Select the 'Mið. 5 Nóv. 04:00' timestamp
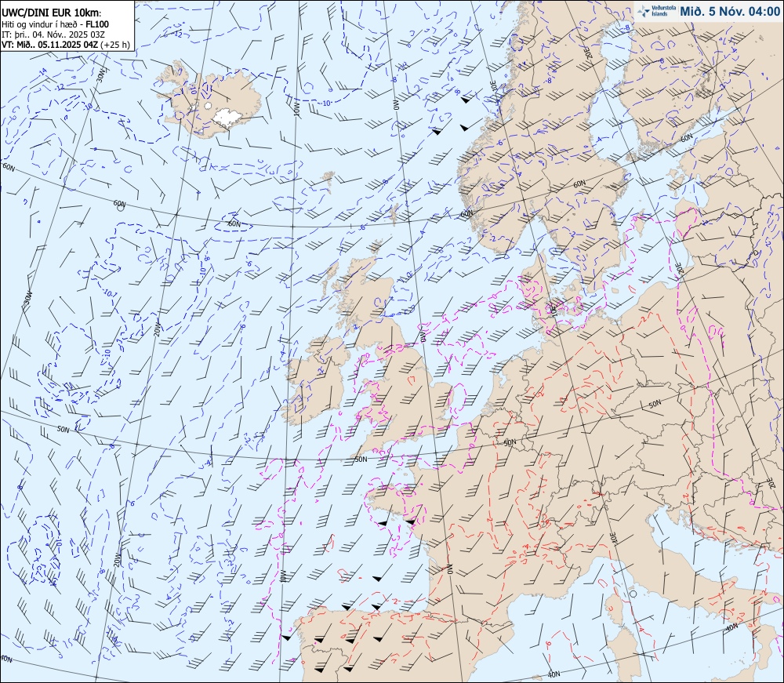This screenshot has width=784, height=683. coord(729,12)
